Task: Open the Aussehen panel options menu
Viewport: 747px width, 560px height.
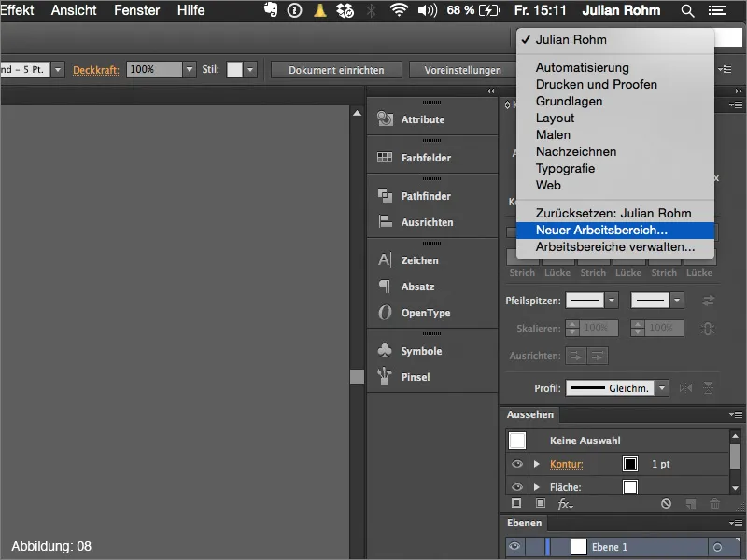Action: 736,414
